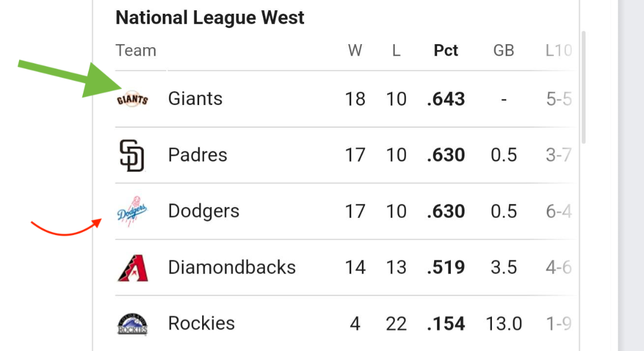Sort by the GB column header
The image size is (644, 351).
point(503,51)
